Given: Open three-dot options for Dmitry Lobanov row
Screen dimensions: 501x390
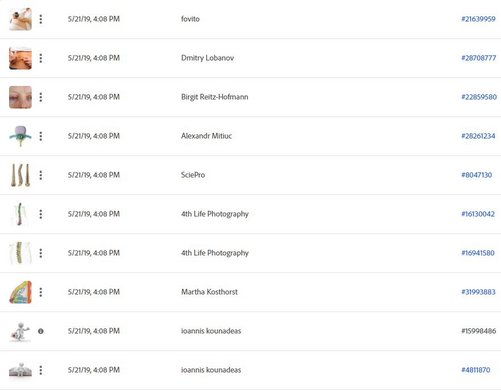Looking at the screenshot, I should pyautogui.click(x=41, y=58).
